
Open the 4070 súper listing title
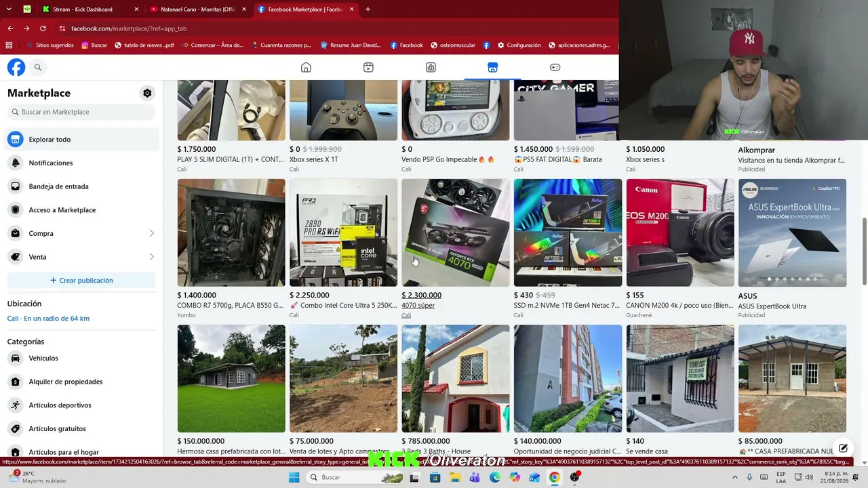tap(418, 306)
